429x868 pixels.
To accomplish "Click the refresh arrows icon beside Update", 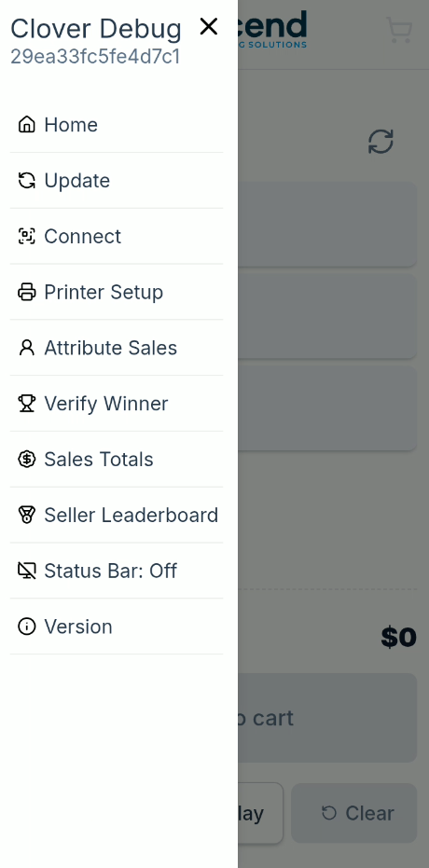I will (26, 181).
